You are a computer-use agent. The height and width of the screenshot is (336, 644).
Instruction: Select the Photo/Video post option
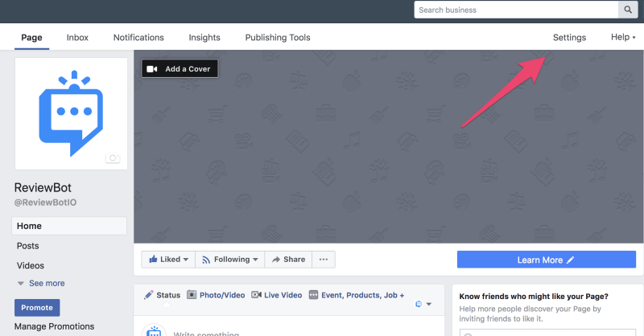[216, 295]
